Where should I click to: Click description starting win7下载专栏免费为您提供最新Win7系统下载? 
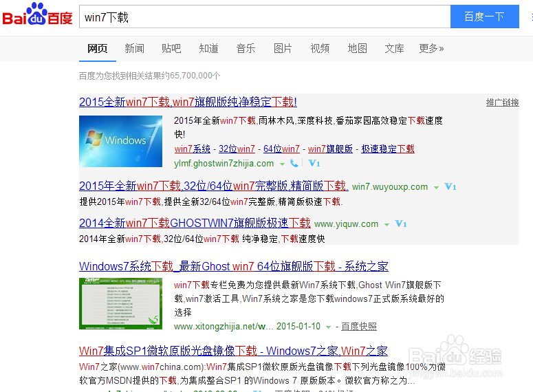[309, 298]
